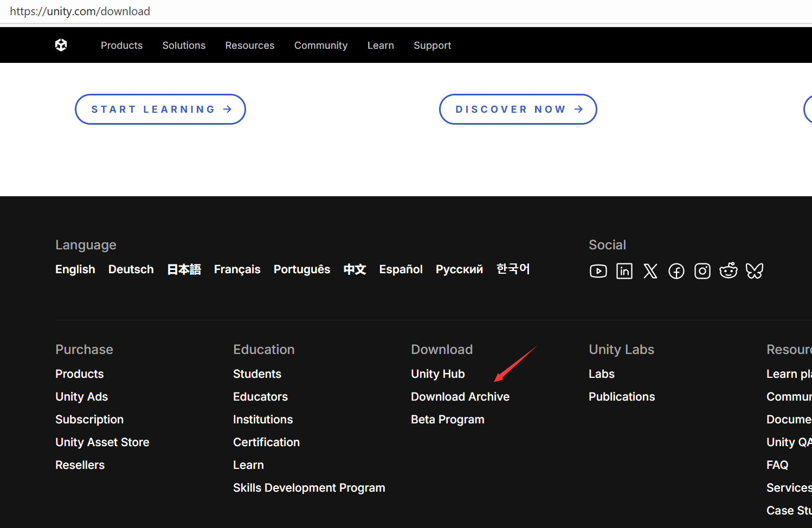Screen dimensions: 812x528
Task: Open Unity's Facebook social icon
Action: [x=676, y=271]
